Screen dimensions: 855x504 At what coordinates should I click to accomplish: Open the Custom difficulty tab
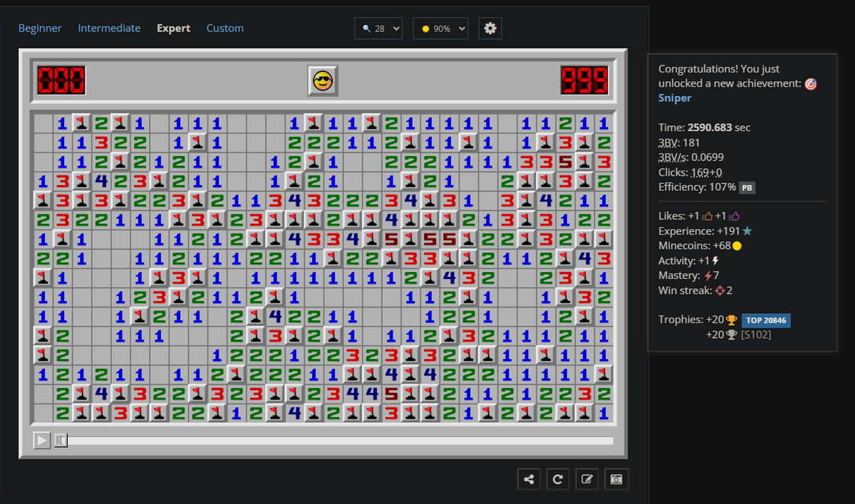[x=225, y=28]
